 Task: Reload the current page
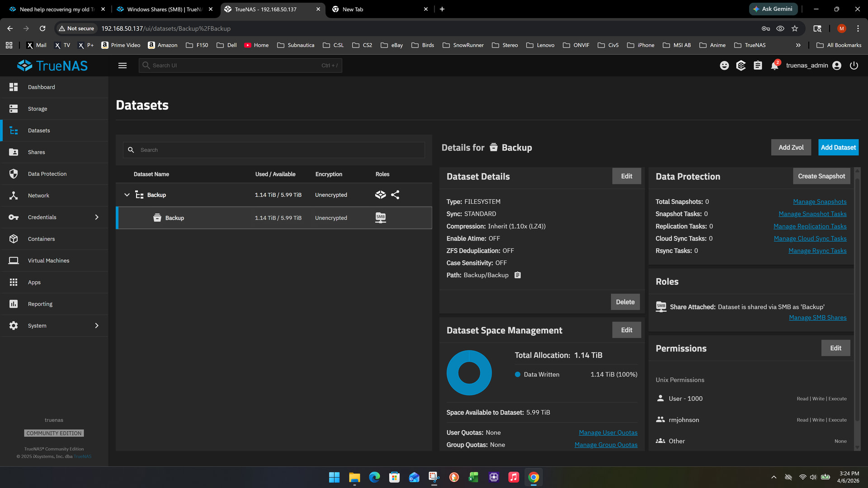(42, 28)
